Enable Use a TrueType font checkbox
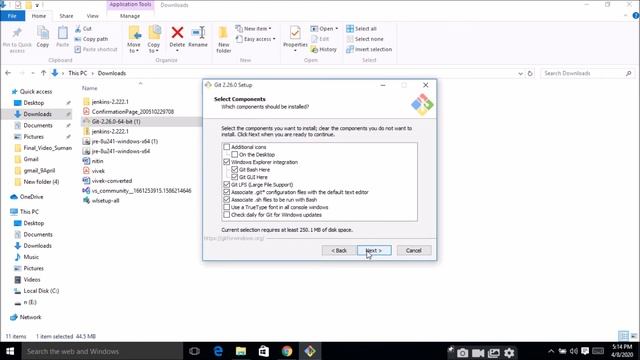 [x=227, y=207]
